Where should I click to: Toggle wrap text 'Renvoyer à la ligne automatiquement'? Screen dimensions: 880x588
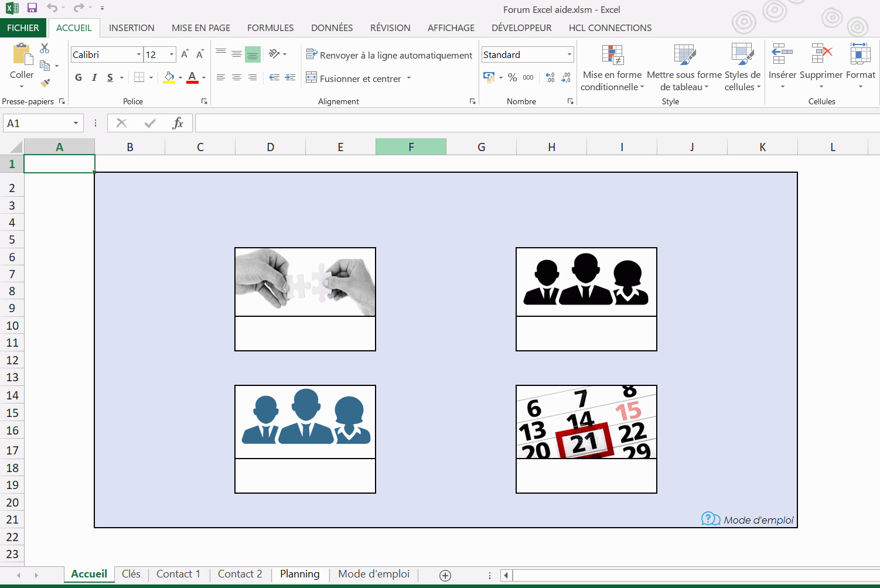389,55
